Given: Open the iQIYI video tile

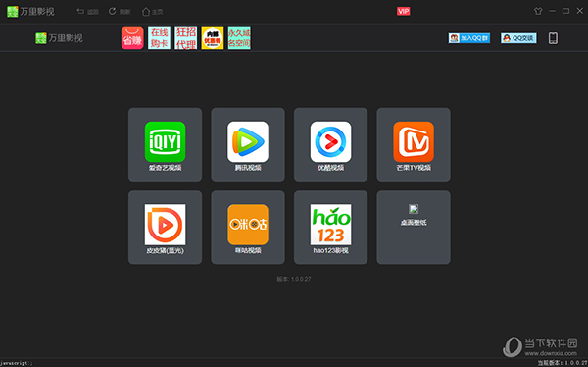Looking at the screenshot, I should pyautogui.click(x=165, y=144).
